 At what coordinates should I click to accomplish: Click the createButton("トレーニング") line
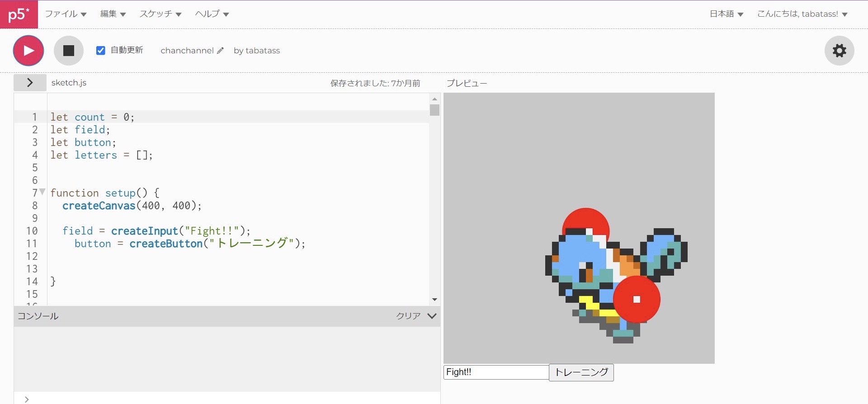(x=190, y=244)
